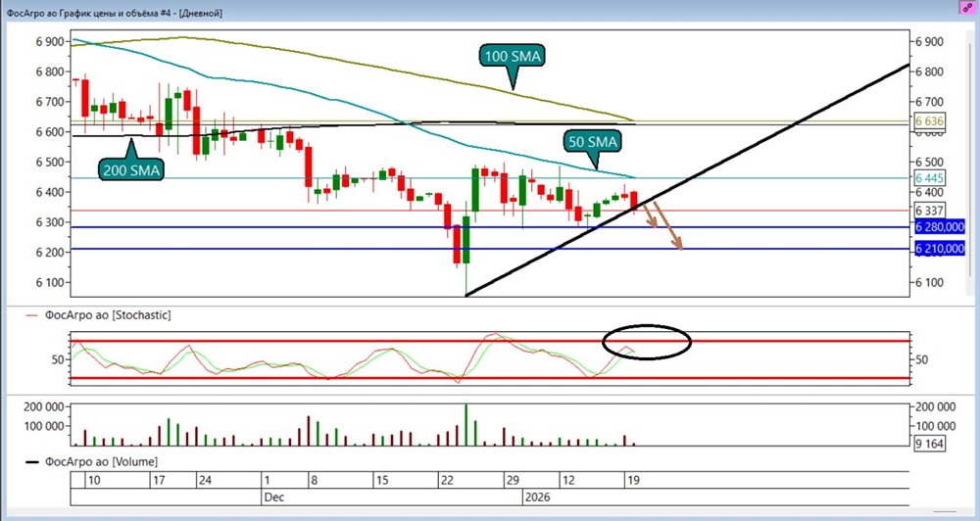The image size is (980, 521).
Task: Click the 6 636 moving average price tag
Action: point(929,120)
